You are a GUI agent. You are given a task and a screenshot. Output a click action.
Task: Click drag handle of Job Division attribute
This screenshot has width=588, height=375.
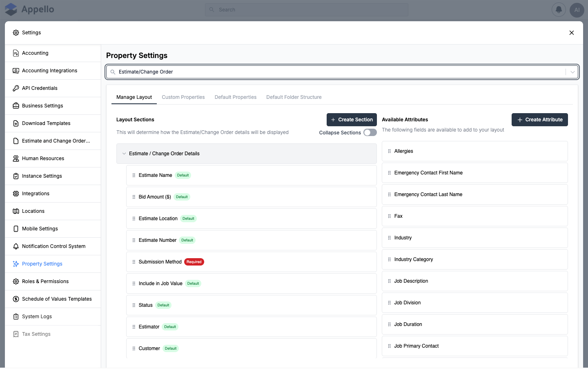389,303
